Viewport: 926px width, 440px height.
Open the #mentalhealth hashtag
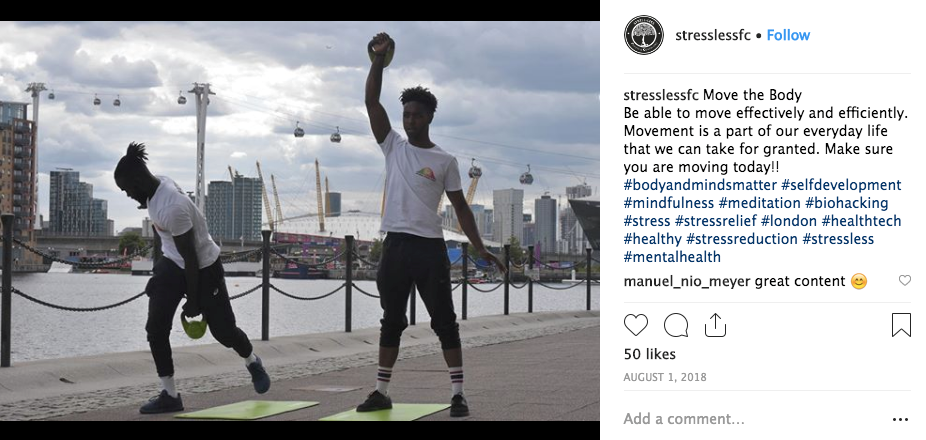point(672,257)
